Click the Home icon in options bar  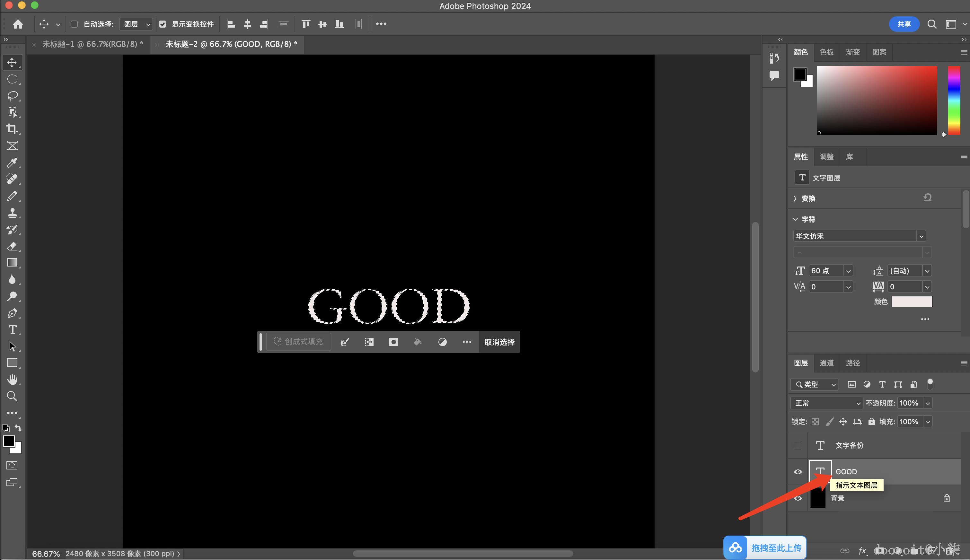click(x=18, y=24)
